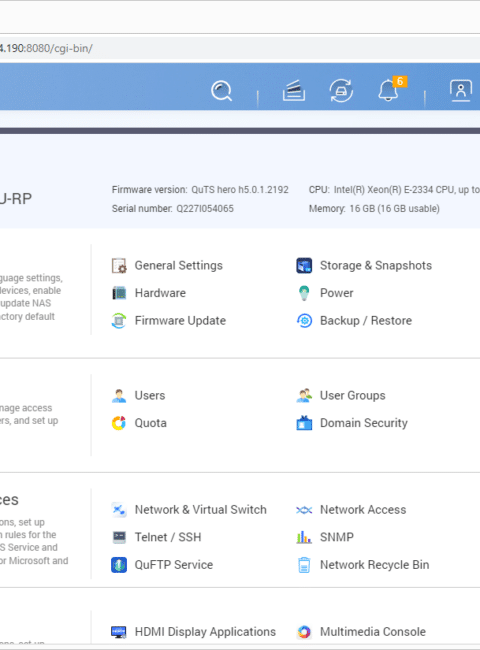The image size is (480, 650).
Task: Click the Telnet / SSH icon
Action: coord(119,537)
